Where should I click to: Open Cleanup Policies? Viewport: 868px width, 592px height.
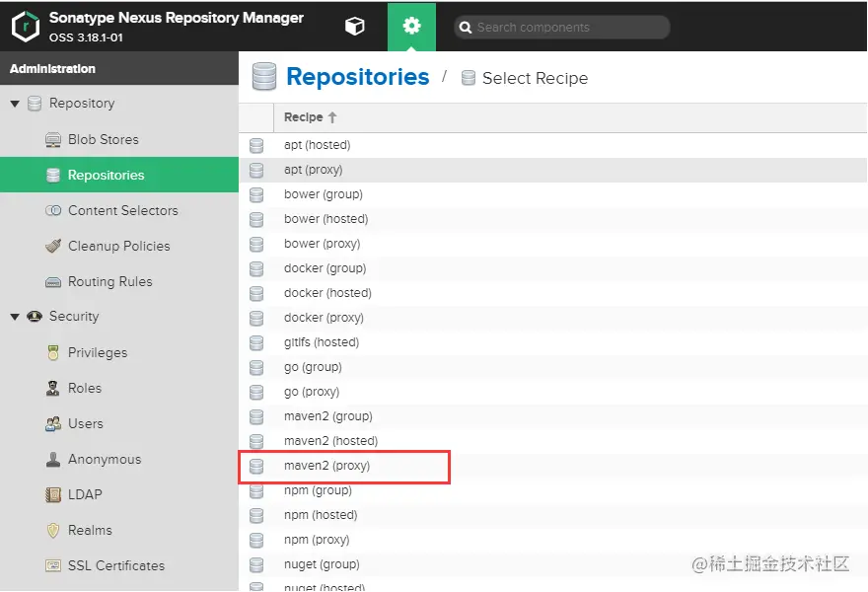119,246
